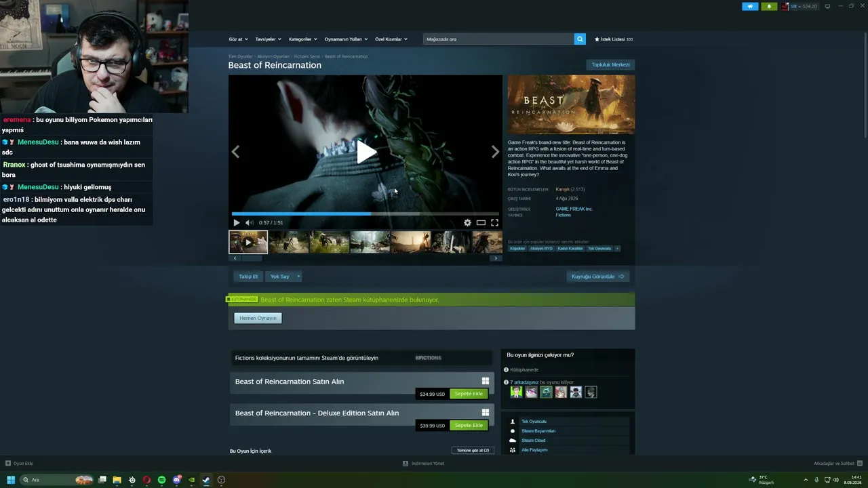Click the thumbnail strip scrollbar handle

[252, 258]
